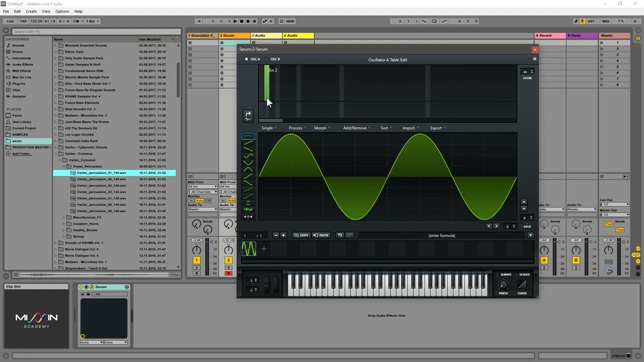Toggle Serum device on/off in device view

click(82, 287)
